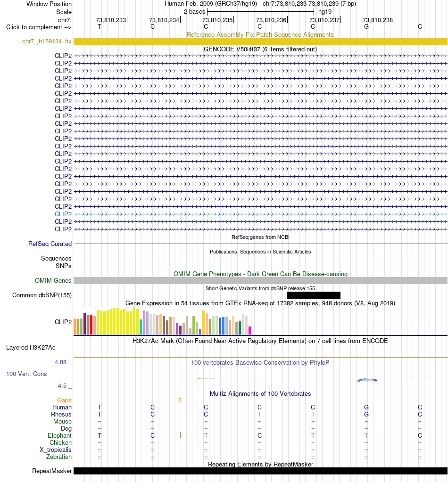Select the yellow chr7_jh159134_fix alignment bar
Image resolution: width=448 pixels, height=482 pixels.
coord(260,41)
